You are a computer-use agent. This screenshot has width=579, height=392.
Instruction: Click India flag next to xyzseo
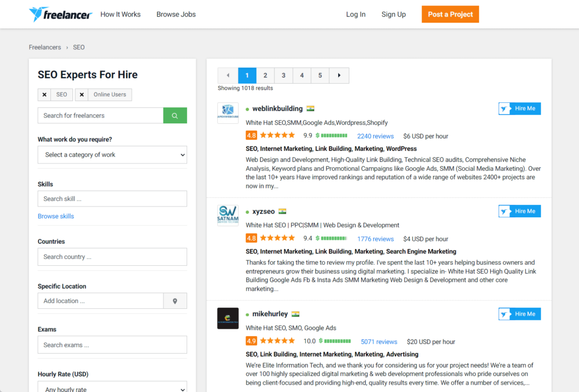(x=283, y=212)
